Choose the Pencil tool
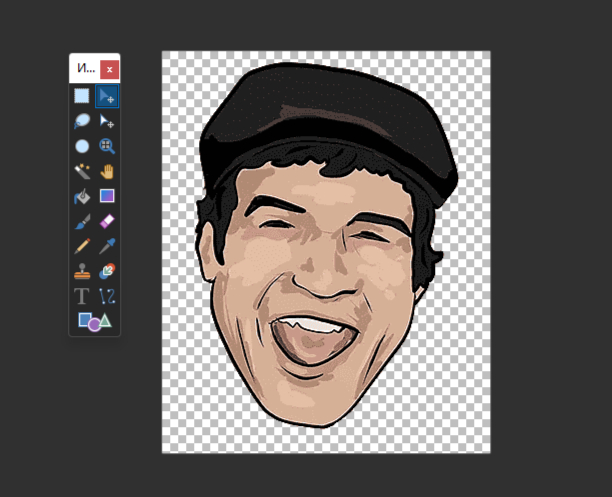Viewport: 612px width, 497px height. [82, 246]
